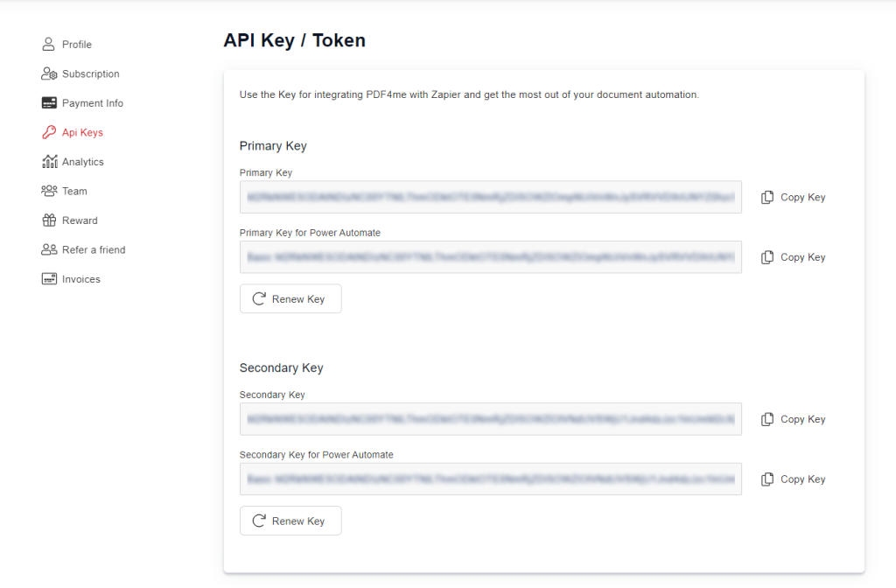Renew the Primary Key

click(x=290, y=299)
